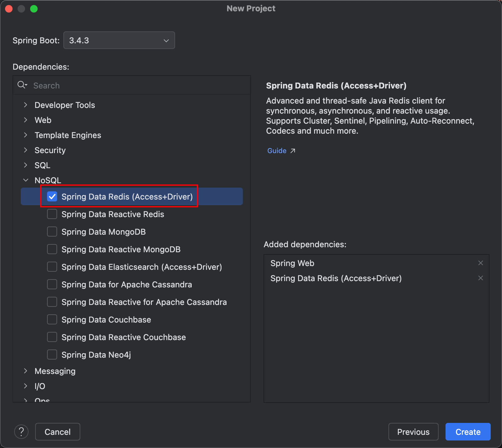This screenshot has height=448, width=502.
Task: Click the Spring Data Couchbase label text
Action: click(106, 320)
